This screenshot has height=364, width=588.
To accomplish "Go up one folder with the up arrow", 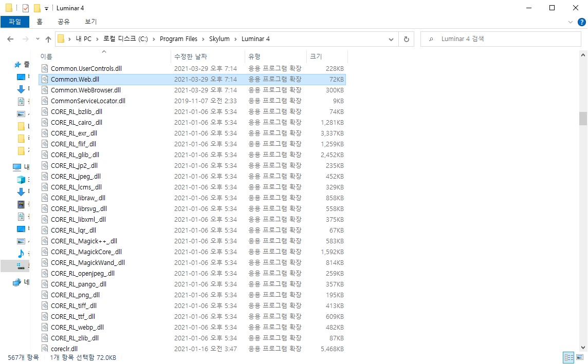I will (48, 39).
